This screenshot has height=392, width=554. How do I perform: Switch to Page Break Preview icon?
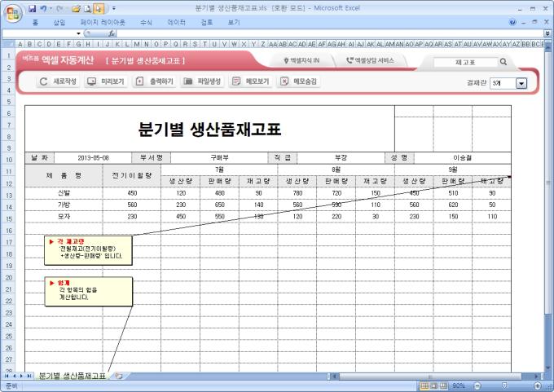click(x=443, y=385)
